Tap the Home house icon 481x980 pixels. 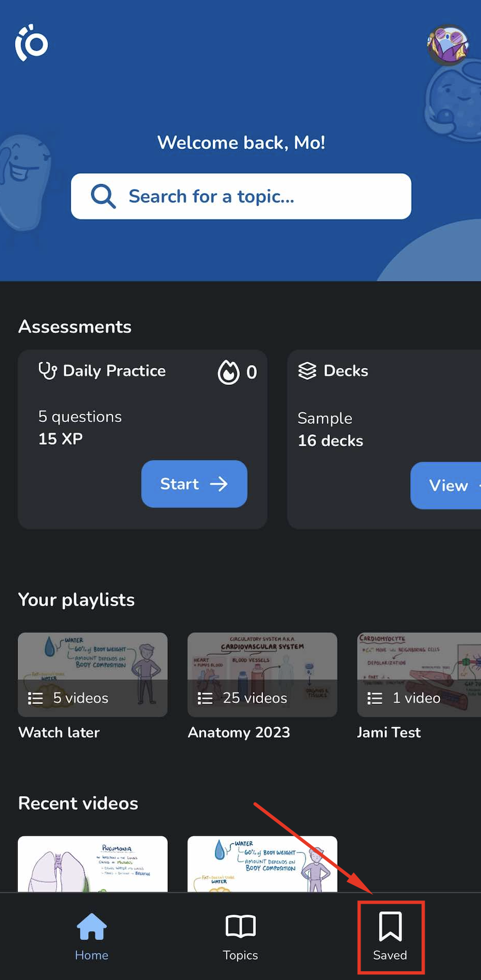coord(92,927)
